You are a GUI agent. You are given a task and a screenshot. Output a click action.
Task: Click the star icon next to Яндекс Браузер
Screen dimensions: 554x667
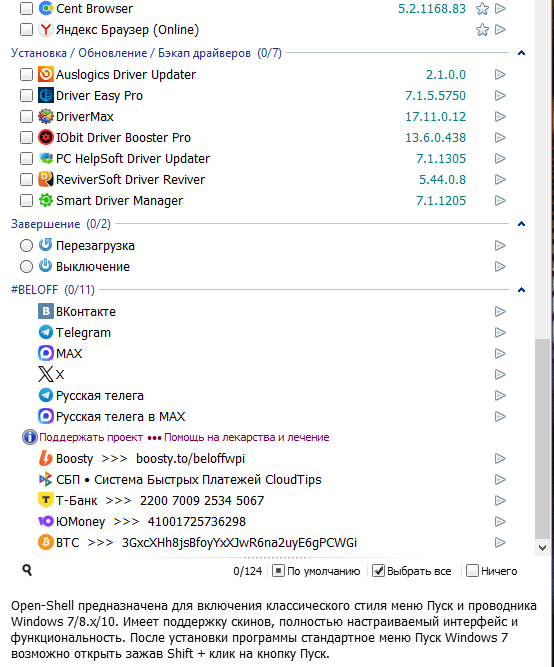pyautogui.click(x=482, y=30)
